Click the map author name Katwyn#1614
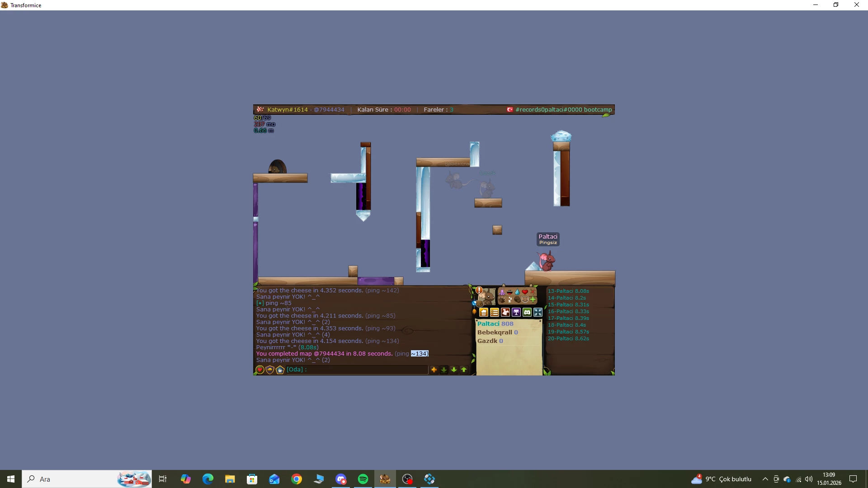Viewport: 868px width, 488px height. tap(288, 110)
